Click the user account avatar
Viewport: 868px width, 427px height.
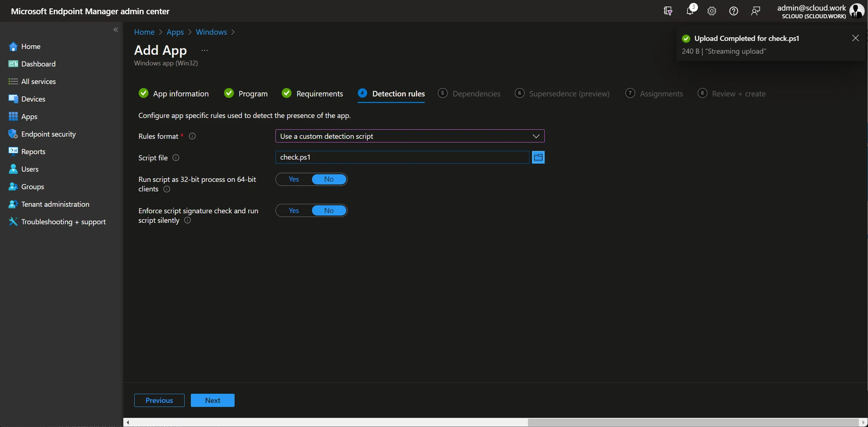coord(856,11)
